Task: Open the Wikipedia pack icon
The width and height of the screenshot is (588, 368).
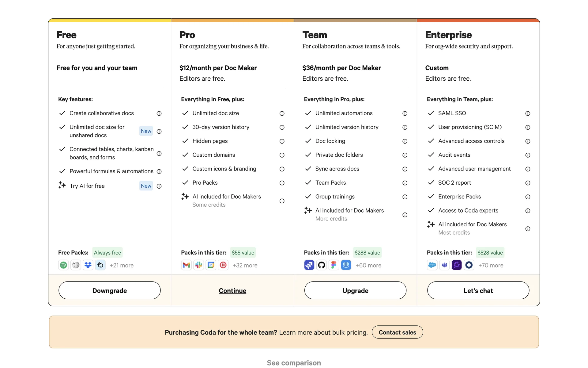Action: pyautogui.click(x=76, y=265)
